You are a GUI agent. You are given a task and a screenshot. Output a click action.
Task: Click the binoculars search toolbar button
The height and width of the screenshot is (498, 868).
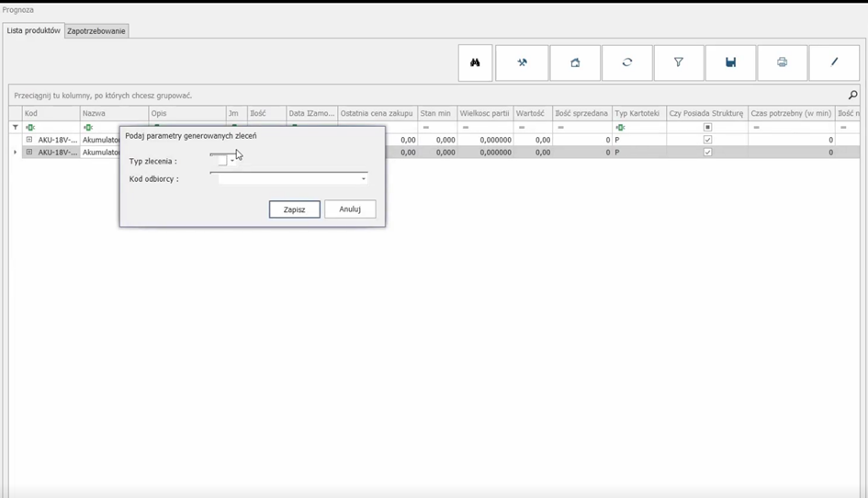tap(475, 63)
